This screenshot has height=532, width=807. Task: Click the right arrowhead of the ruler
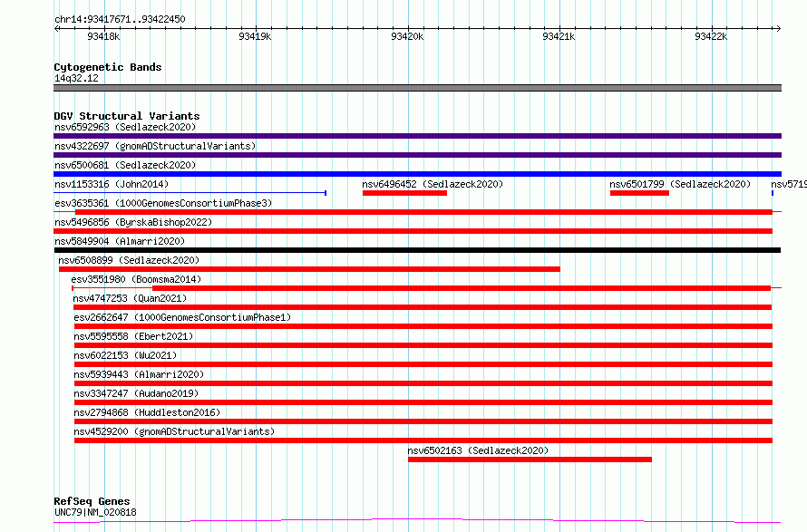click(778, 28)
